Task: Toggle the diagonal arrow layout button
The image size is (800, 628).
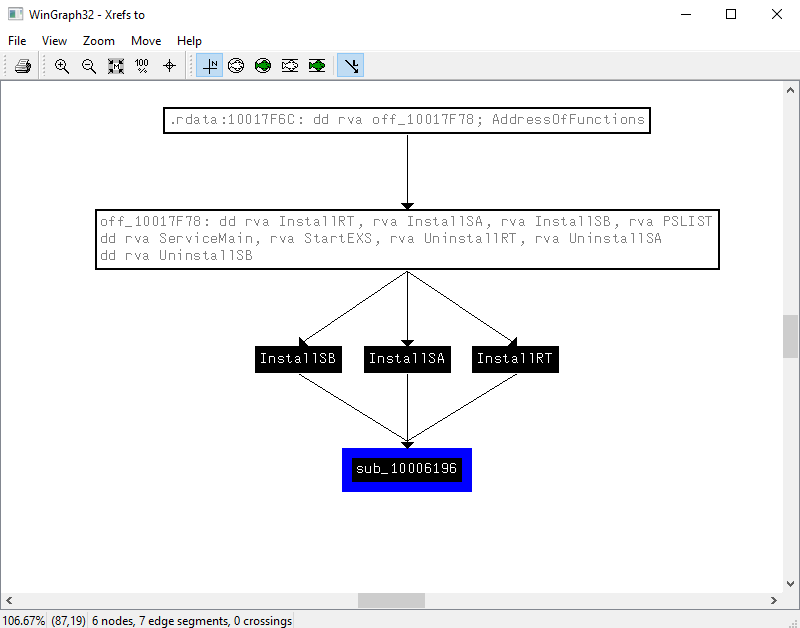Action: 350,66
